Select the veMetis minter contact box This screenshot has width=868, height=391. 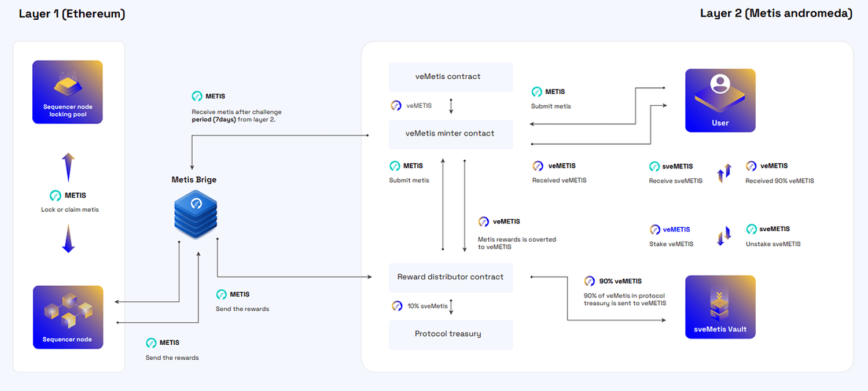coord(451,134)
